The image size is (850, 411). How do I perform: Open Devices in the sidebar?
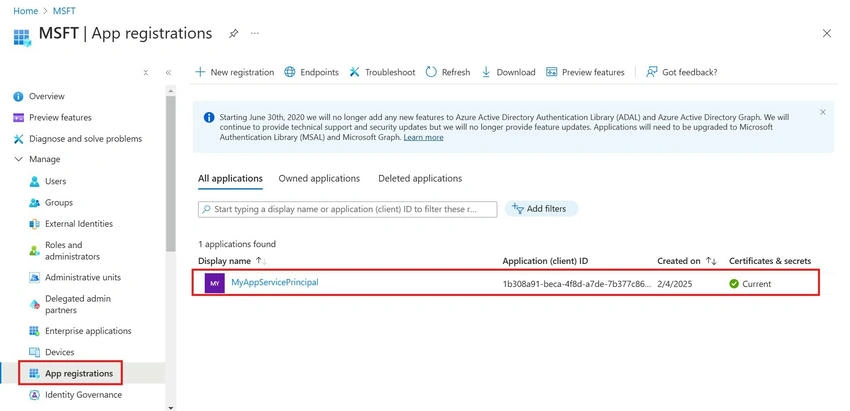coord(60,352)
